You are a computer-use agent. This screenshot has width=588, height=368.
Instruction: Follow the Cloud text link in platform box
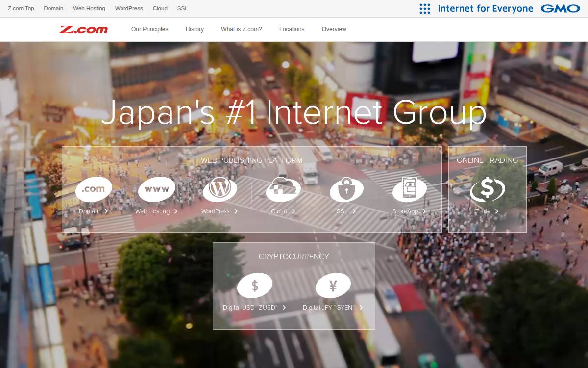[279, 211]
